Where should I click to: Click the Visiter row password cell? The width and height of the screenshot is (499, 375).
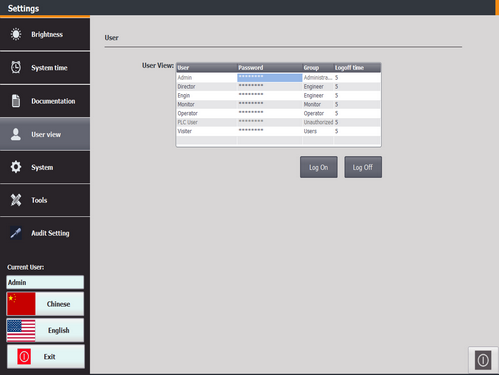coord(270,131)
